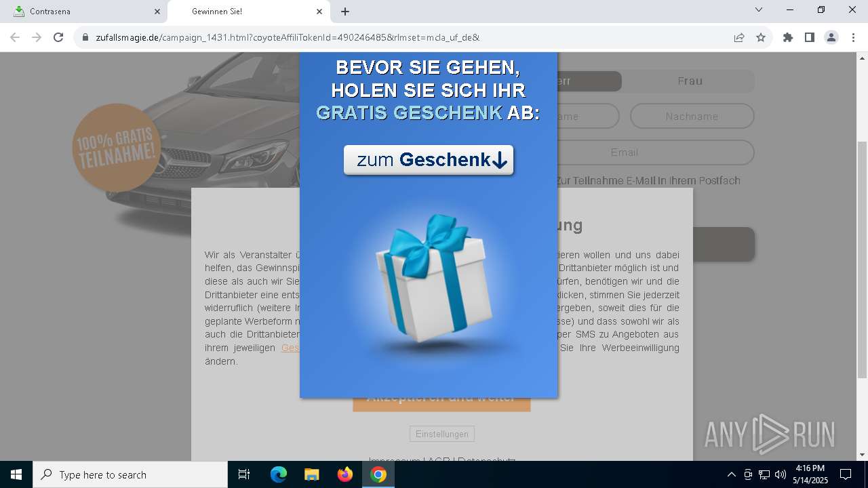Image resolution: width=868 pixels, height=488 pixels.
Task: Bookmark this page with star icon
Action: click(x=761, y=37)
